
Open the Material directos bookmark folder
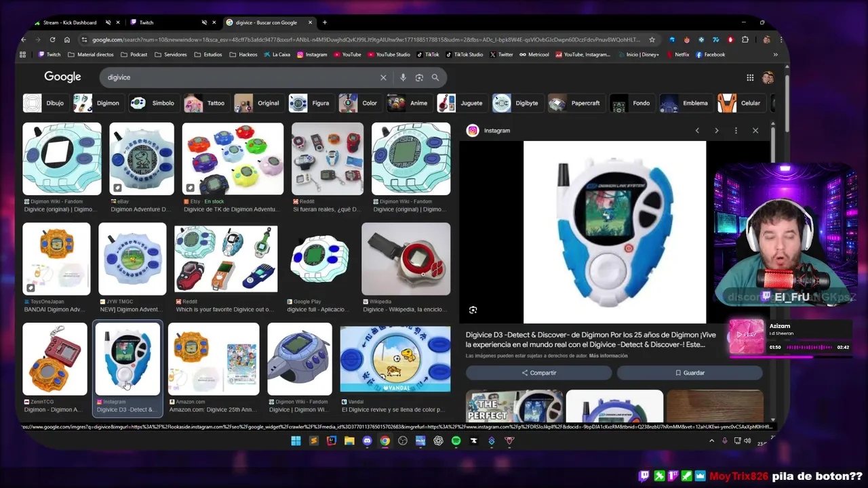(91, 54)
